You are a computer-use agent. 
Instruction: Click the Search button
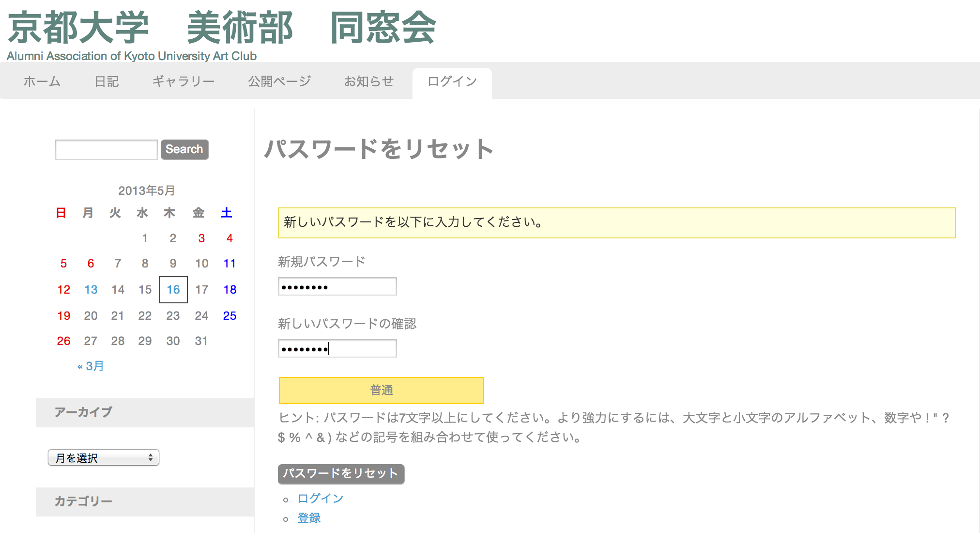coord(184,149)
